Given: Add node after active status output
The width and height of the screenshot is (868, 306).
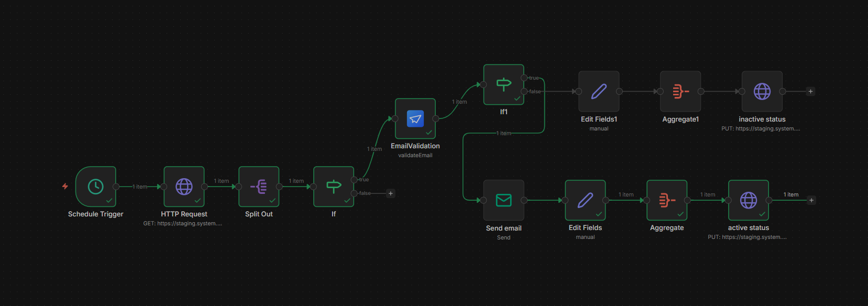Looking at the screenshot, I should pos(811,200).
